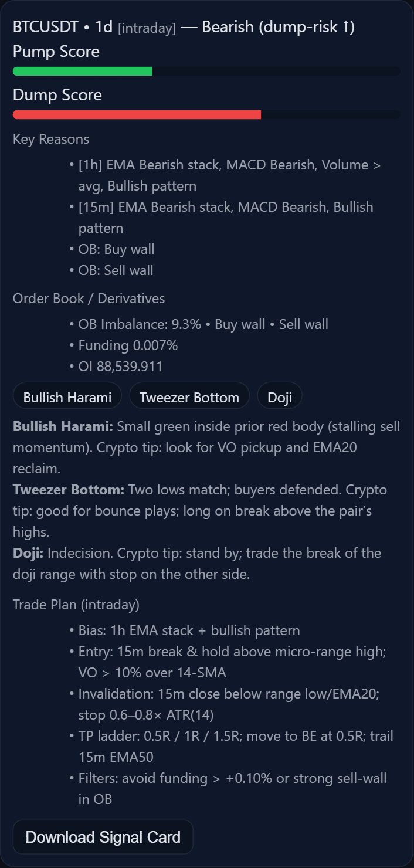Select the Tweezer Bottom pattern chip
Viewport: 414px width, 868px height.
pyautogui.click(x=189, y=397)
